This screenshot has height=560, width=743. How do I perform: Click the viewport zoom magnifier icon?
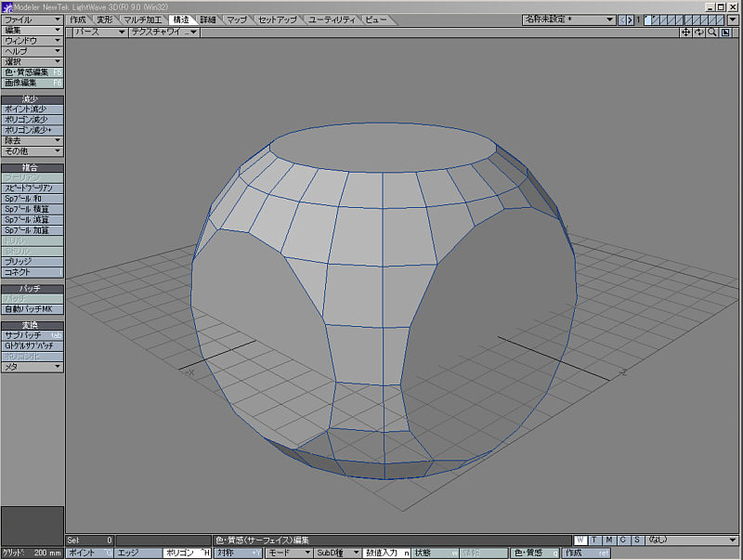click(711, 32)
